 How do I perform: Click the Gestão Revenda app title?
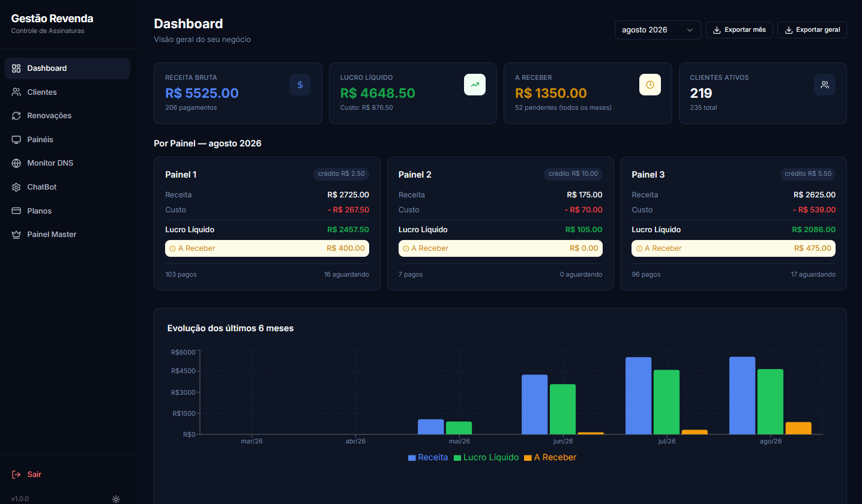click(52, 19)
